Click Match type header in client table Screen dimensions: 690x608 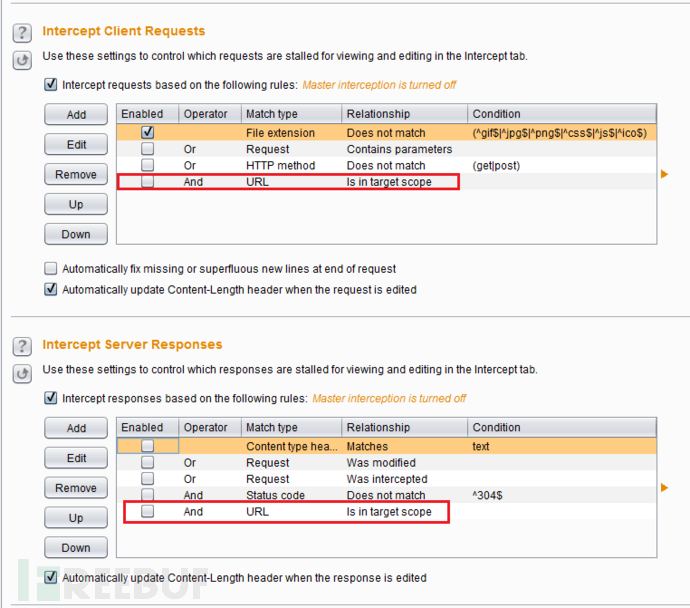291,114
